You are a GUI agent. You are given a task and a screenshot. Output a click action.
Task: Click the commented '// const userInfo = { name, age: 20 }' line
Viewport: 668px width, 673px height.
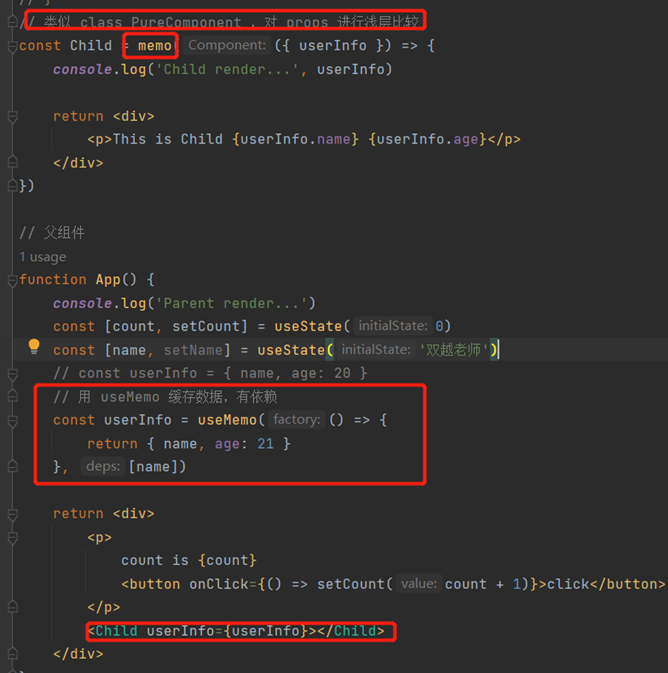[x=210, y=373]
